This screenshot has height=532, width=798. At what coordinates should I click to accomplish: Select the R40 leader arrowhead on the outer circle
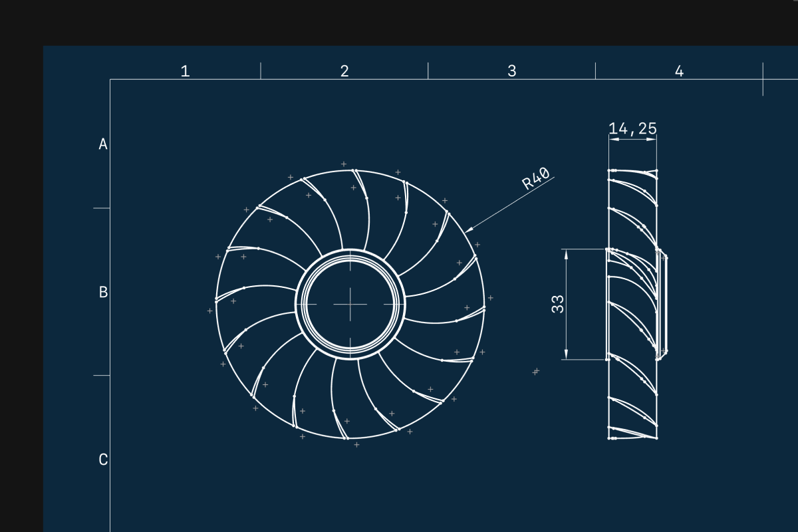[x=468, y=230]
